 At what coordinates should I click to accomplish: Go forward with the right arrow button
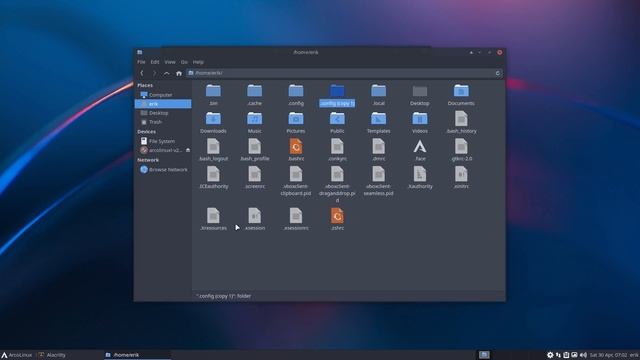154,73
